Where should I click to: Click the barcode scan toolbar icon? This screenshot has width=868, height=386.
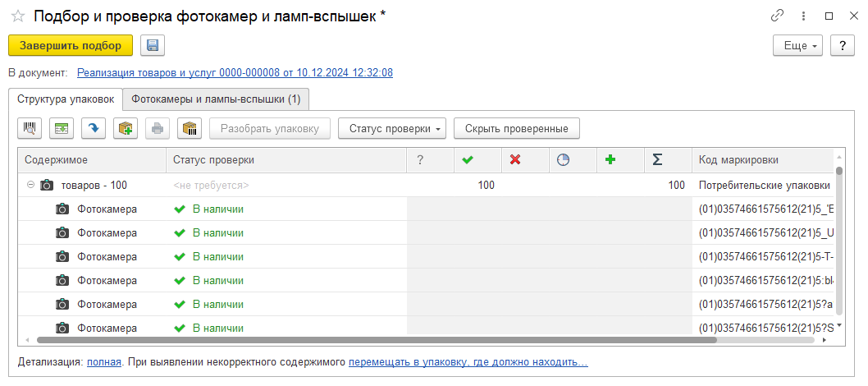30,128
